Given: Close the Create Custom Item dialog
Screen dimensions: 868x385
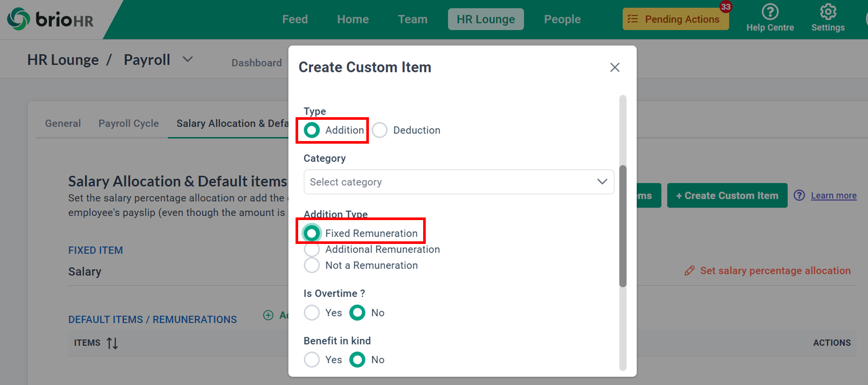Looking at the screenshot, I should [615, 67].
